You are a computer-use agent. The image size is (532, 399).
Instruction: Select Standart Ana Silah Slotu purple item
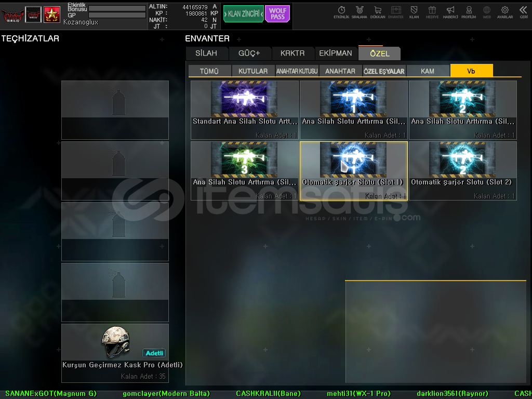pyautogui.click(x=245, y=110)
